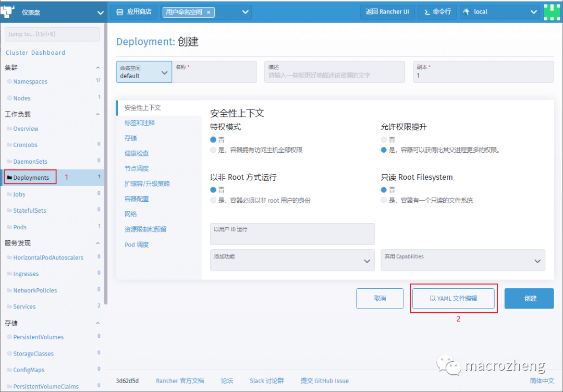Viewport: 563px width, 392px height.
Task: Click the kubectl shell icon in 命令行
Action: click(x=427, y=12)
